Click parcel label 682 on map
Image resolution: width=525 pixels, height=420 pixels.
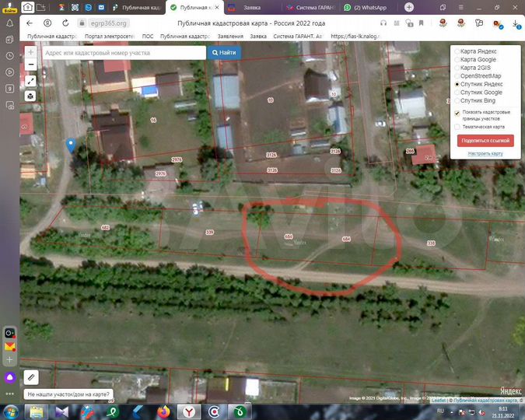pos(105,227)
